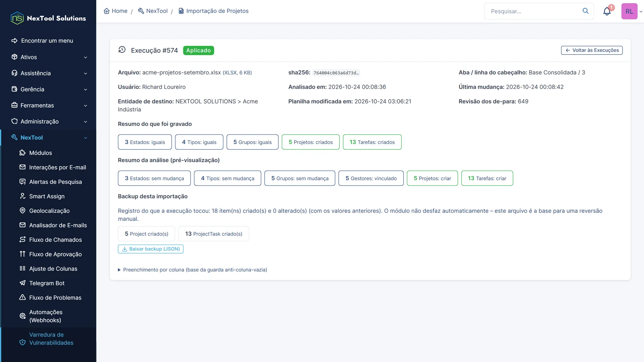This screenshot has width=644, height=362.
Task: Expand the Assistência menu chevron
Action: click(x=85, y=74)
